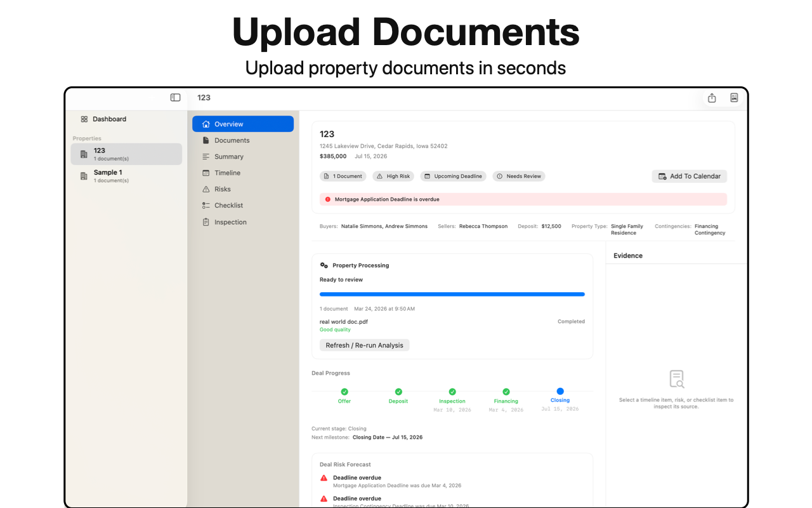The image size is (812, 508).
Task: Click the Inspection stage checkmark in Deal Progress
Action: pos(452,392)
